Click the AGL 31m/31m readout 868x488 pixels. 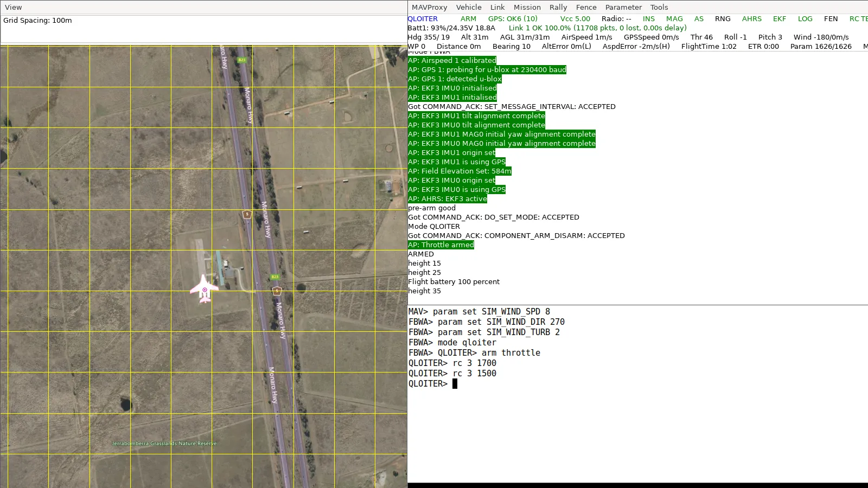point(525,37)
